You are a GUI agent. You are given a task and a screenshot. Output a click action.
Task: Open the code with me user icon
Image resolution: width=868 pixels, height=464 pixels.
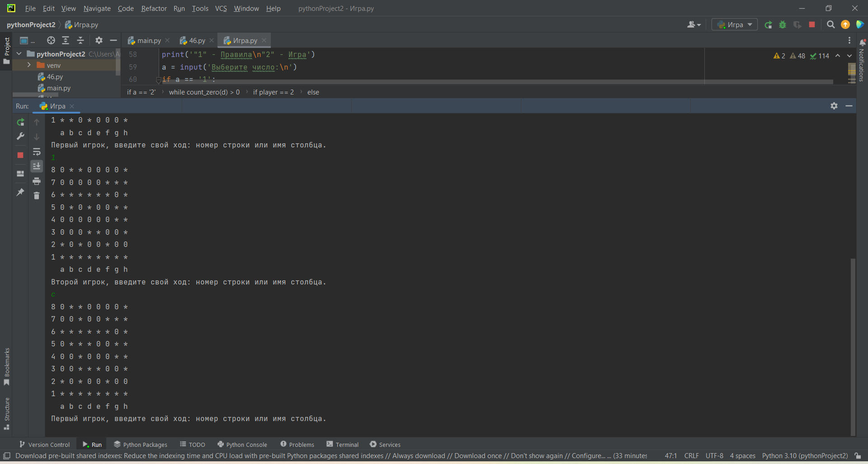pos(694,25)
